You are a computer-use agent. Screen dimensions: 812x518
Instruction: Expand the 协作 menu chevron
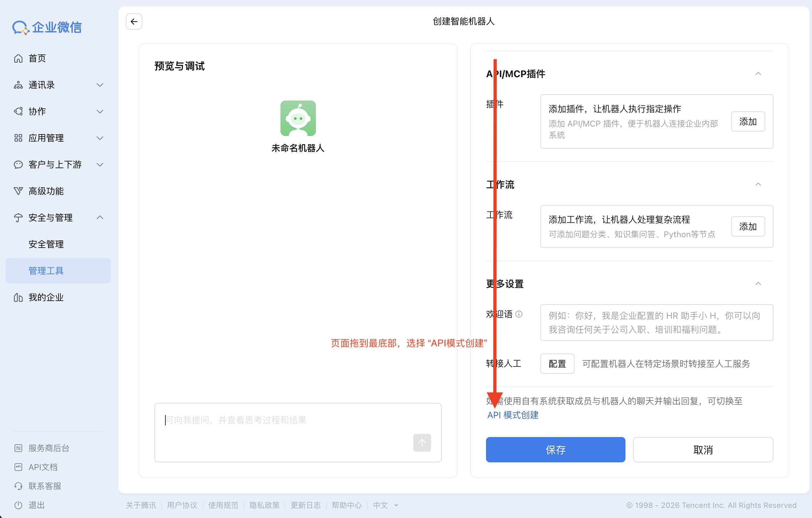click(100, 111)
